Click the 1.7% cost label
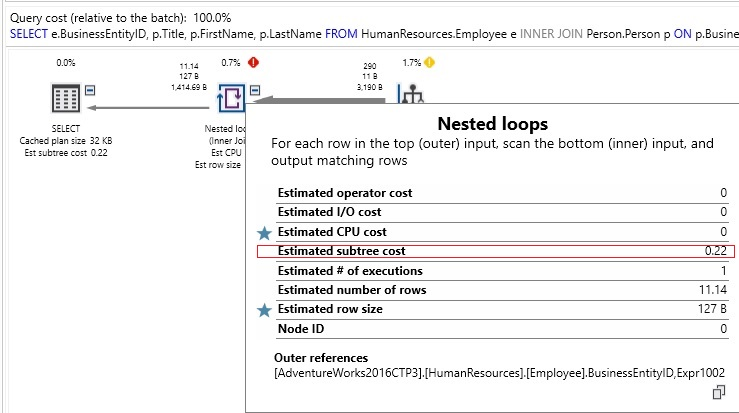This screenshot has height=413, width=739. tap(411, 63)
